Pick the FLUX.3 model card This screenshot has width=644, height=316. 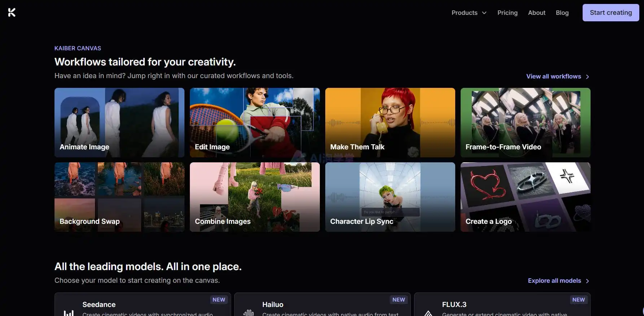pos(502,304)
